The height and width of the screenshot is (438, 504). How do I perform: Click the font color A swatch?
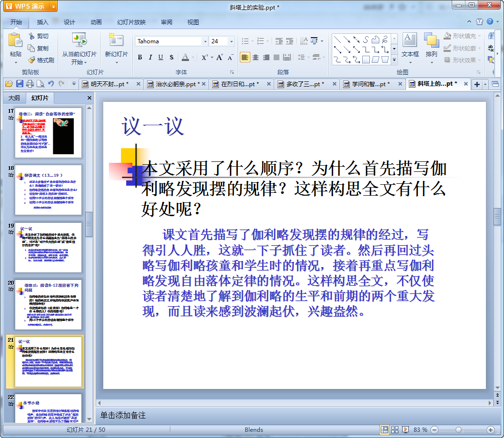[x=185, y=57]
